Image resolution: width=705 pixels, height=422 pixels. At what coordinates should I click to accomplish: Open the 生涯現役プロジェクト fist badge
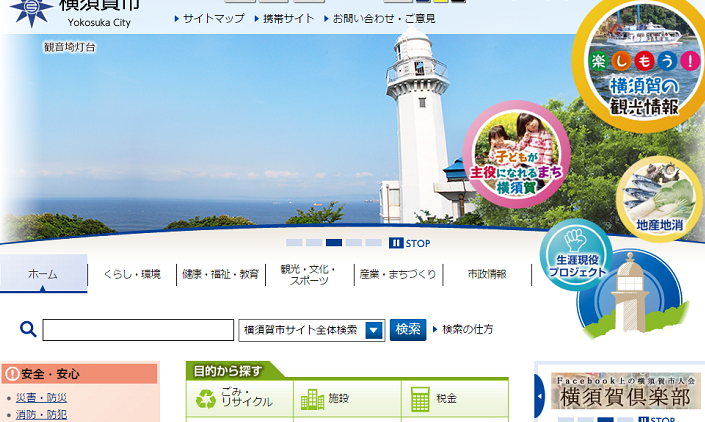[x=575, y=255]
